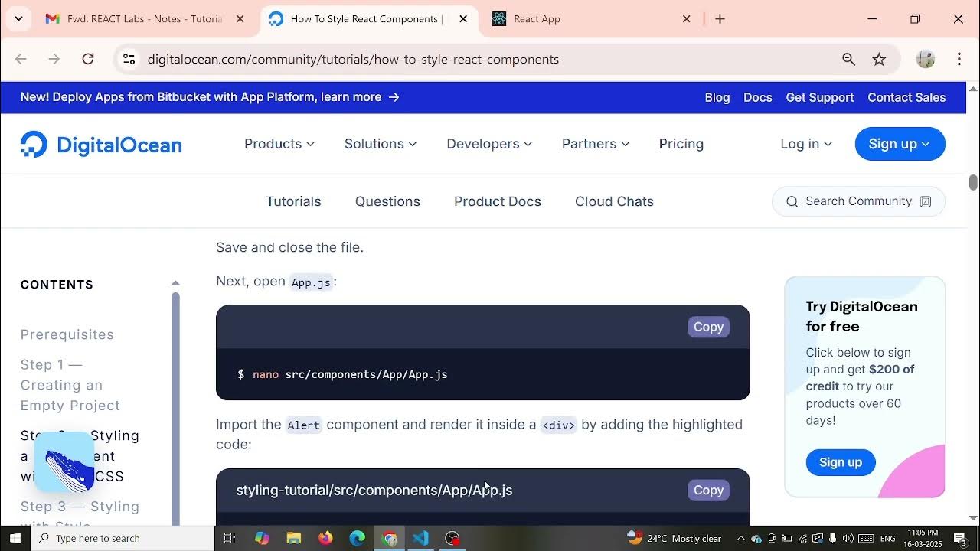Click the search magnifier icon in Search Community
The height and width of the screenshot is (551, 980).
792,201
